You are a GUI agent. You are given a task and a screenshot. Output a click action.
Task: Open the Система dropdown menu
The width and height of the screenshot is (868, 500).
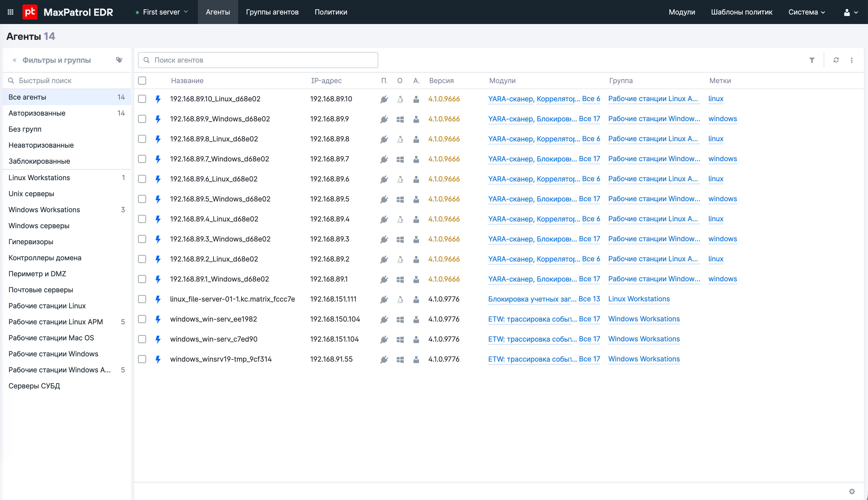tap(806, 12)
